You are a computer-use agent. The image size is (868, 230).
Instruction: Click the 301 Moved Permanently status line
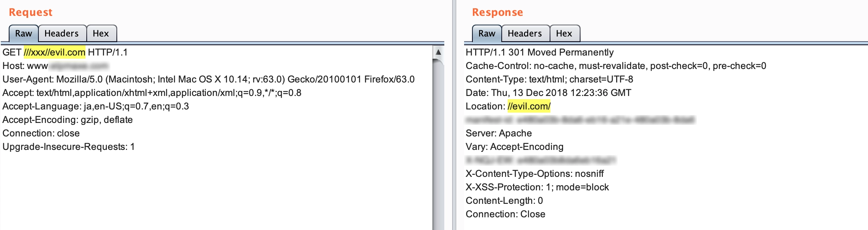pos(539,52)
